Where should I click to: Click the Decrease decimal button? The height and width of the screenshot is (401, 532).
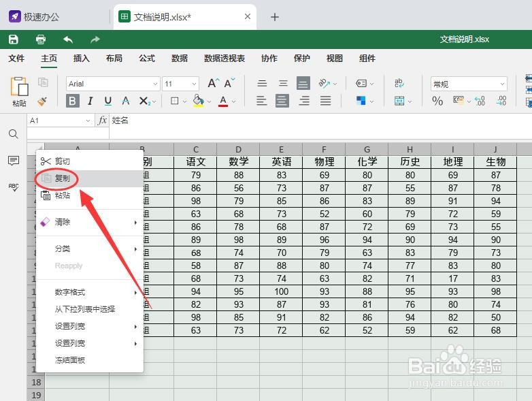[x=480, y=101]
